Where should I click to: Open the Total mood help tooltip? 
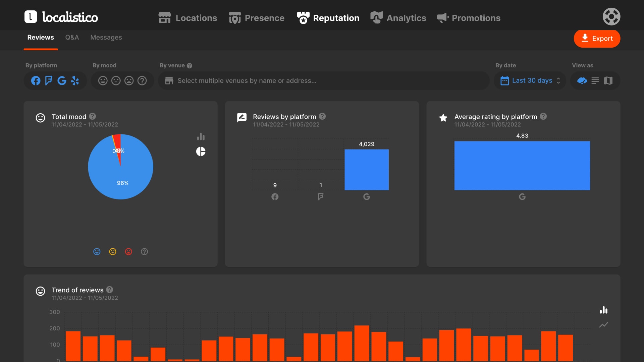(93, 116)
